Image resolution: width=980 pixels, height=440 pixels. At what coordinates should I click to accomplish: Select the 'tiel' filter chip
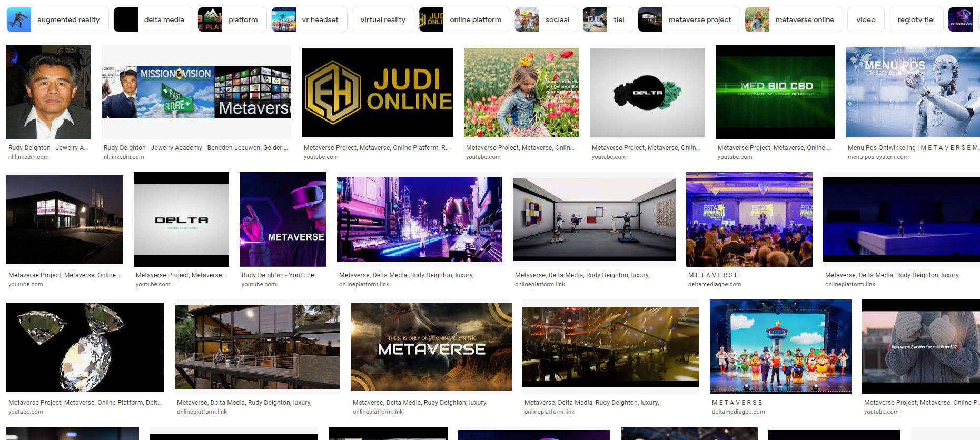(x=608, y=19)
